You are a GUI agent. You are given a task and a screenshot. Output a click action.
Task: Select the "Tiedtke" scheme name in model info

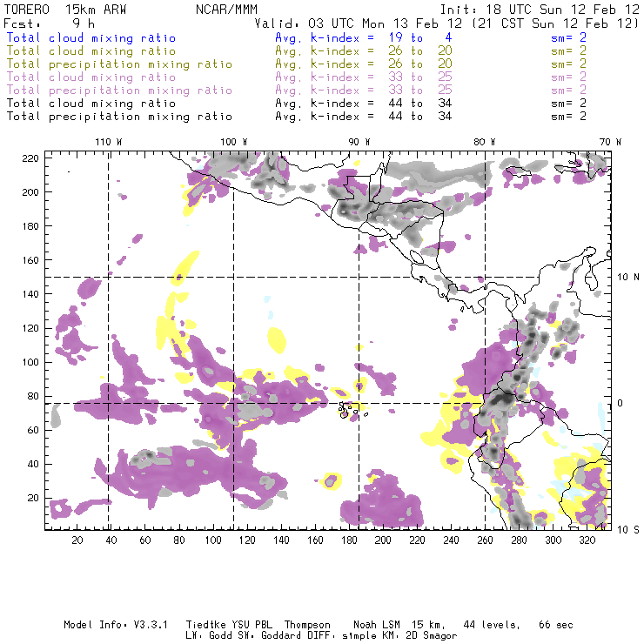(x=206, y=625)
